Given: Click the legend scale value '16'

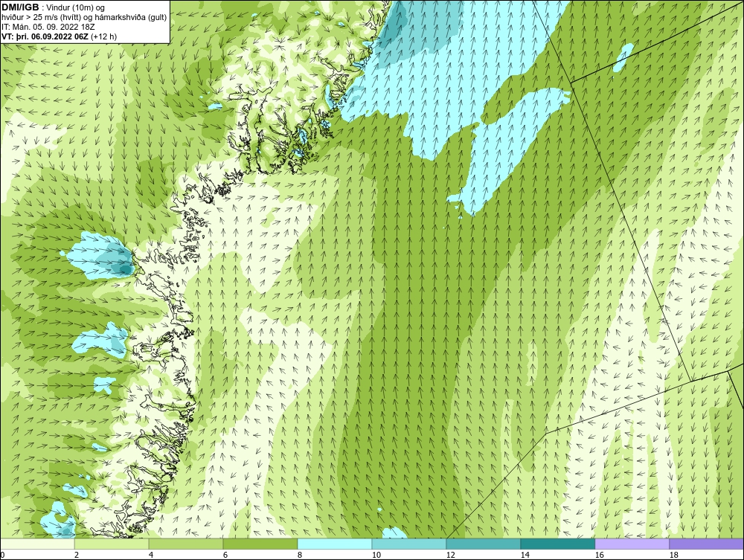Looking at the screenshot, I should coord(599,555).
